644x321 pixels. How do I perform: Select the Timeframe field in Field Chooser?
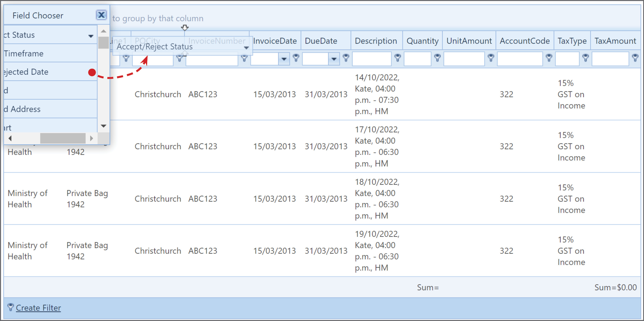point(50,53)
